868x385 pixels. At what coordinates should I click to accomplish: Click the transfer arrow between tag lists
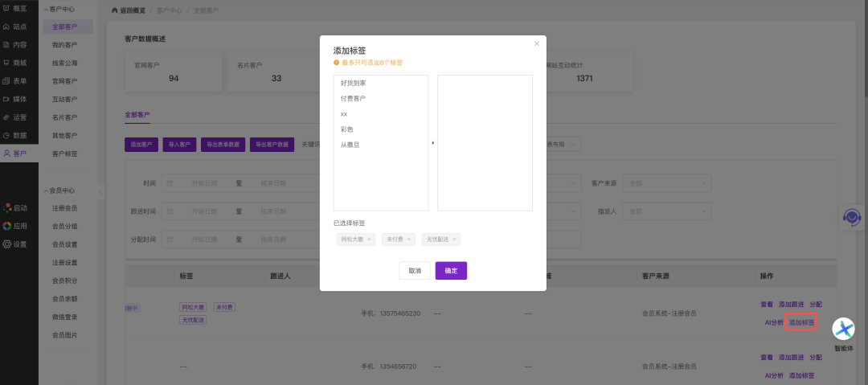pyautogui.click(x=432, y=143)
